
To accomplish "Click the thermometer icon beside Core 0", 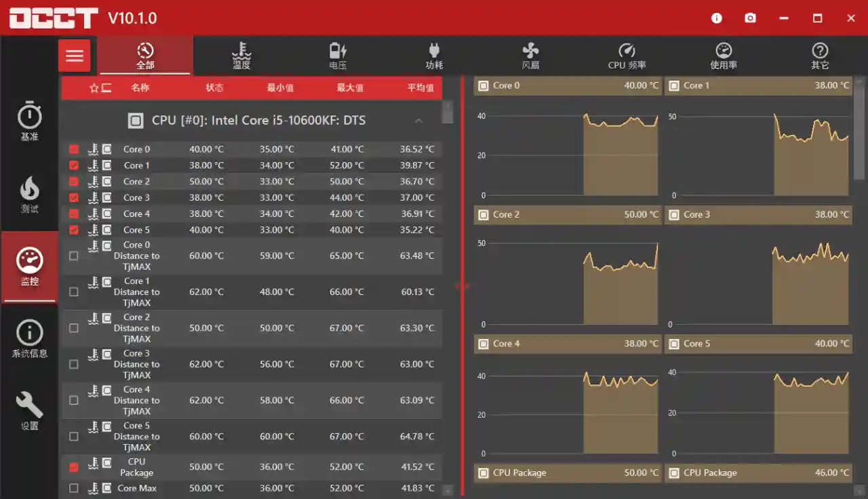I will (x=92, y=148).
